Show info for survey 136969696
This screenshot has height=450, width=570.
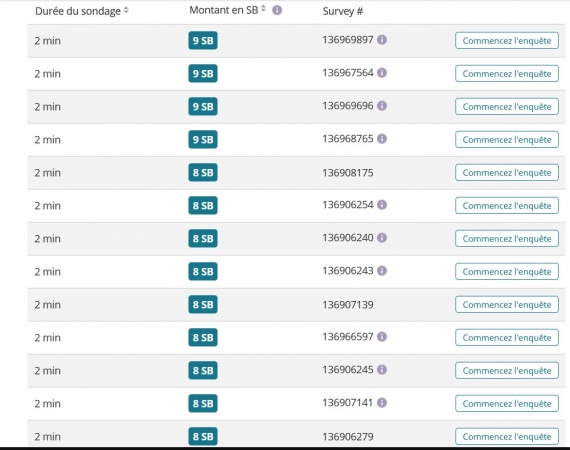[382, 106]
